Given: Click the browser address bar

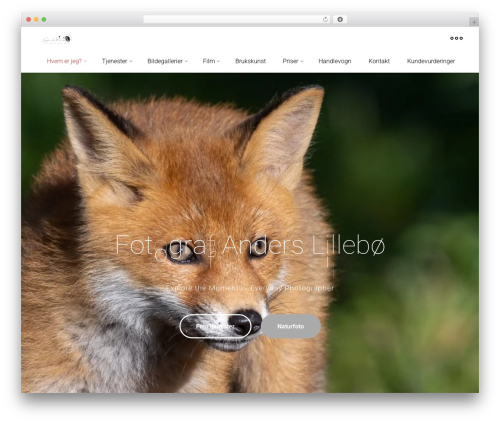Looking at the screenshot, I should point(237,20).
